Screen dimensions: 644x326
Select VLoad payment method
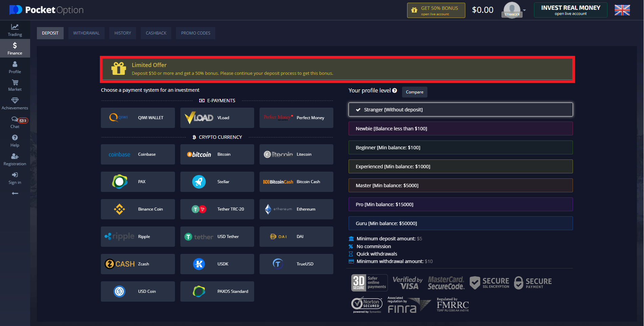tap(217, 118)
